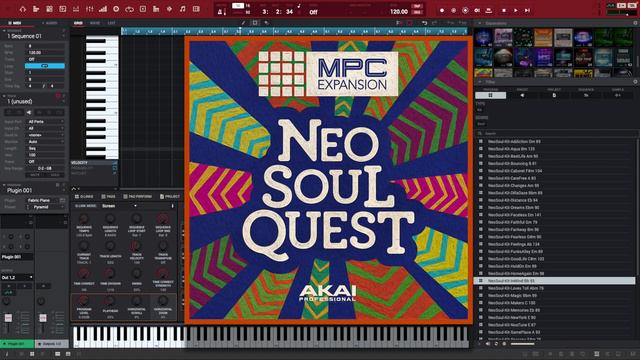Open the Q-Link Mode Screen dropdown
This screenshot has width=640, height=360.
point(119,206)
